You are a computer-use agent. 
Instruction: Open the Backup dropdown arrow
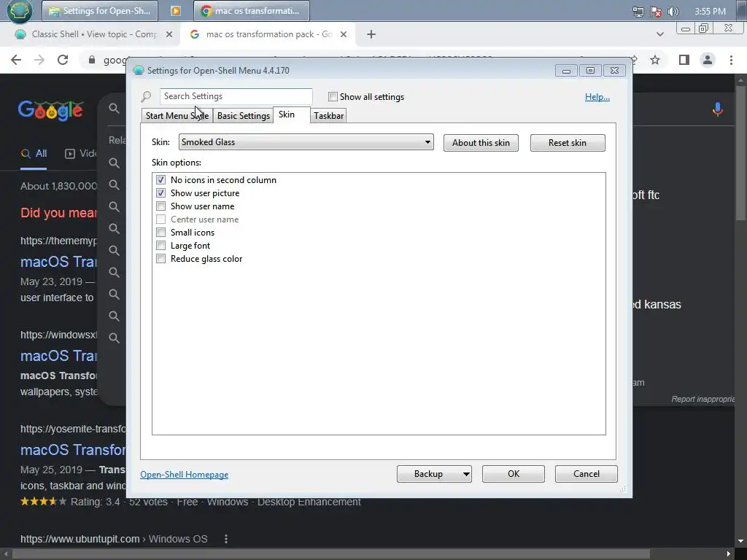point(466,474)
